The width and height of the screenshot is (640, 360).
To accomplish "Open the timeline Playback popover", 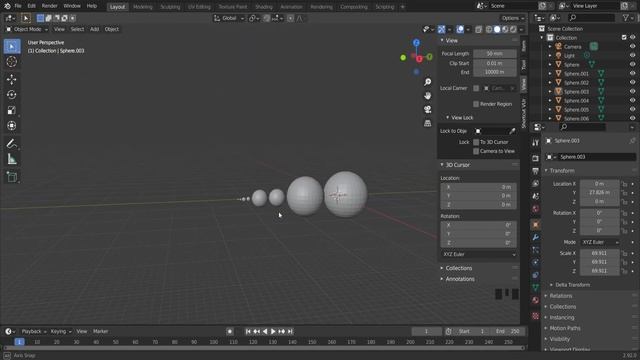I will [x=33, y=332].
